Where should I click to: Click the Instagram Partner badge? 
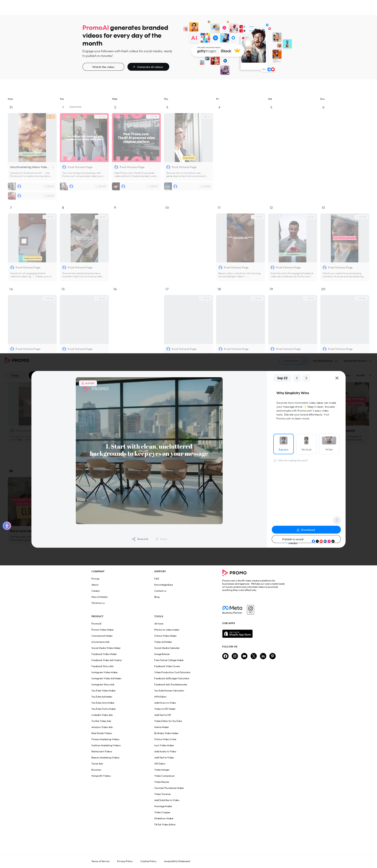(250, 610)
